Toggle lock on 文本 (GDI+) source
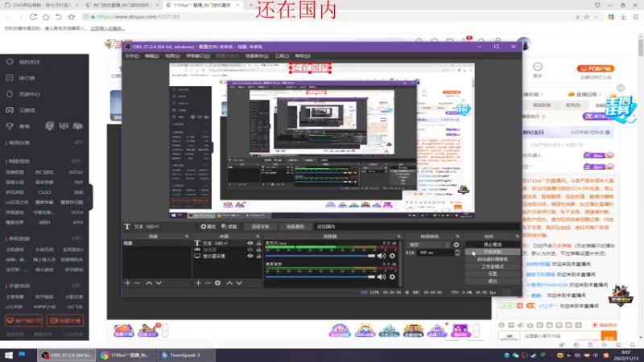Screen dimensions: 644x362 pos(258,244)
